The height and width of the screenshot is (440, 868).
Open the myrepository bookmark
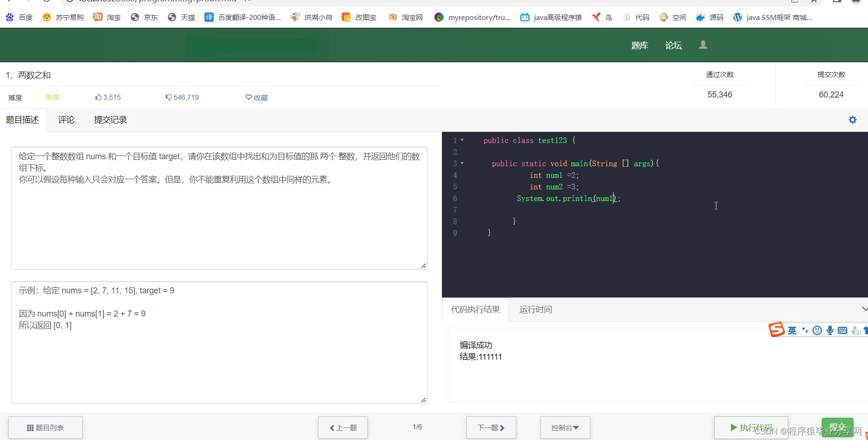472,17
